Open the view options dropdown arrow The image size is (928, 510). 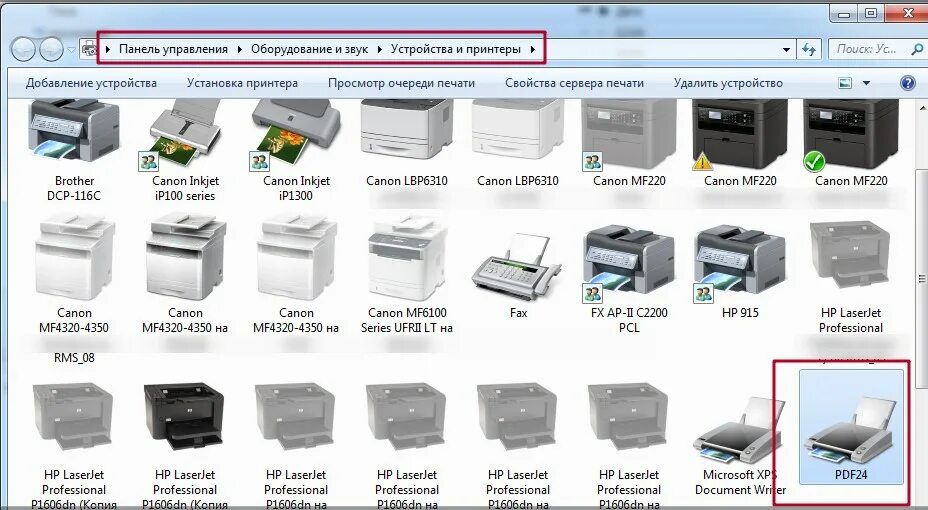[x=866, y=83]
